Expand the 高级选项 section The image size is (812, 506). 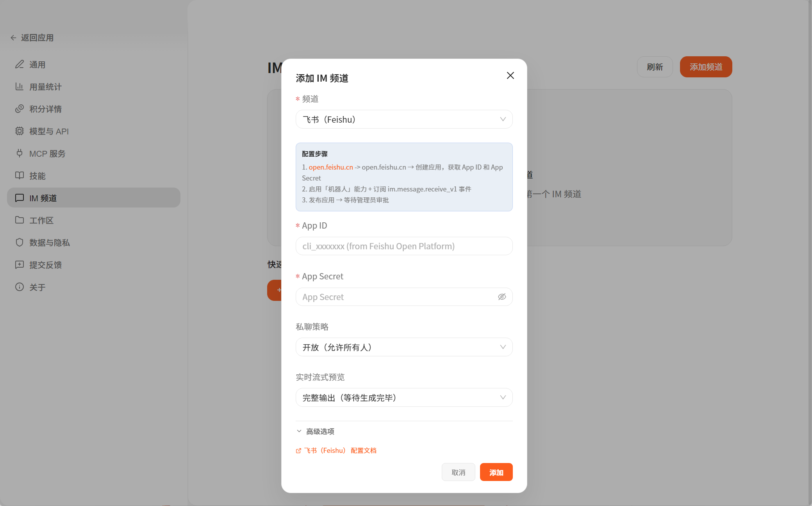pyautogui.click(x=316, y=431)
